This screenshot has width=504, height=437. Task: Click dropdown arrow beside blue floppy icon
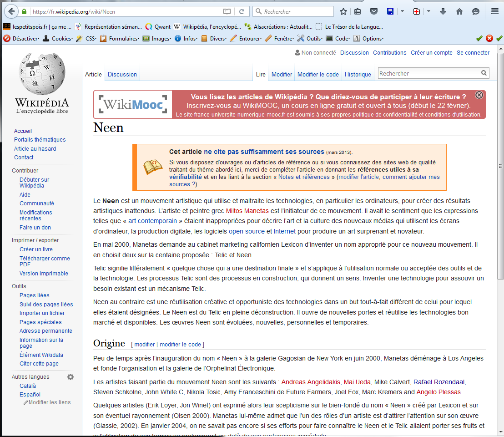point(402,11)
